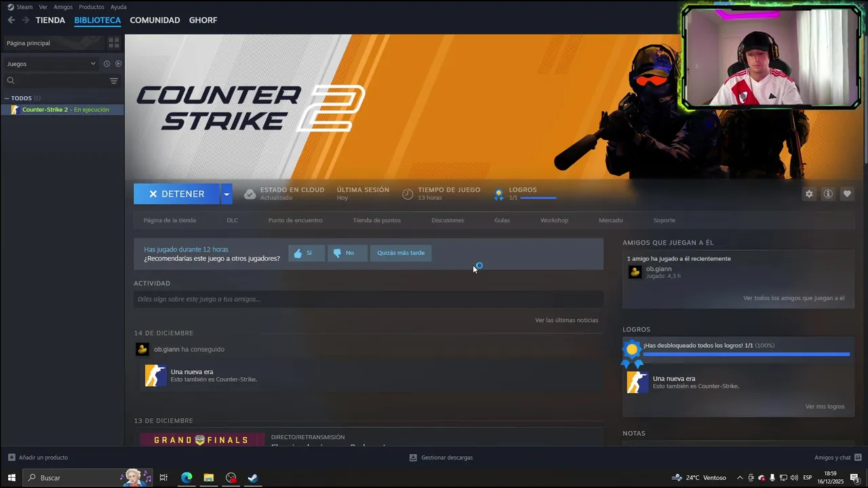Go to BIBLIOTECA section

(98, 20)
